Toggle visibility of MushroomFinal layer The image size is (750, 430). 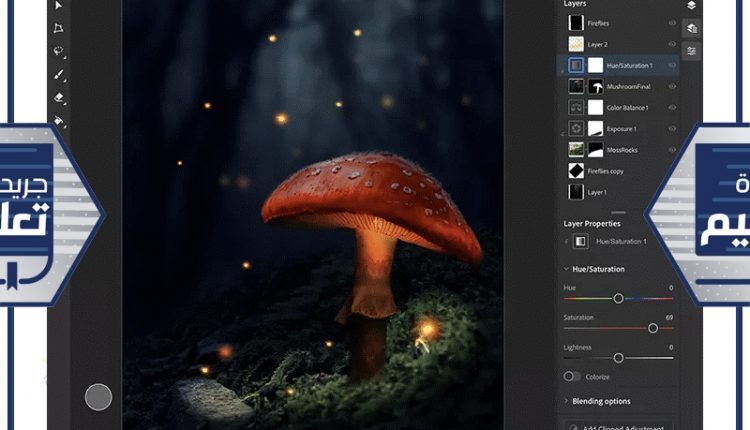[672, 87]
